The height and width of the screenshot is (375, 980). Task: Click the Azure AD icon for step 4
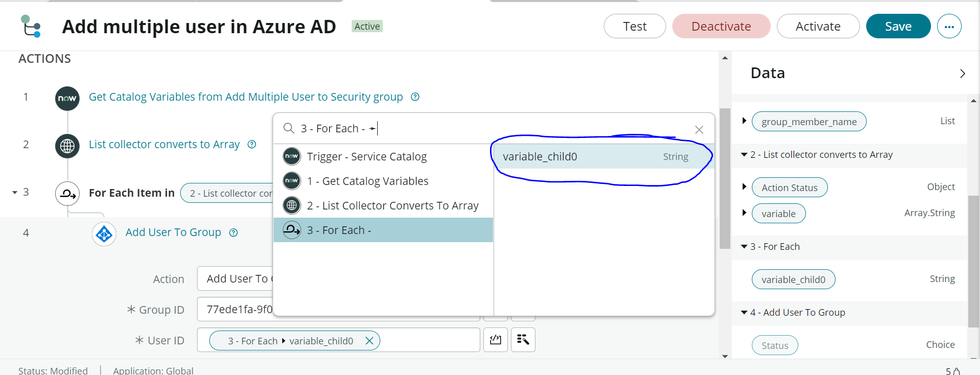tap(104, 235)
